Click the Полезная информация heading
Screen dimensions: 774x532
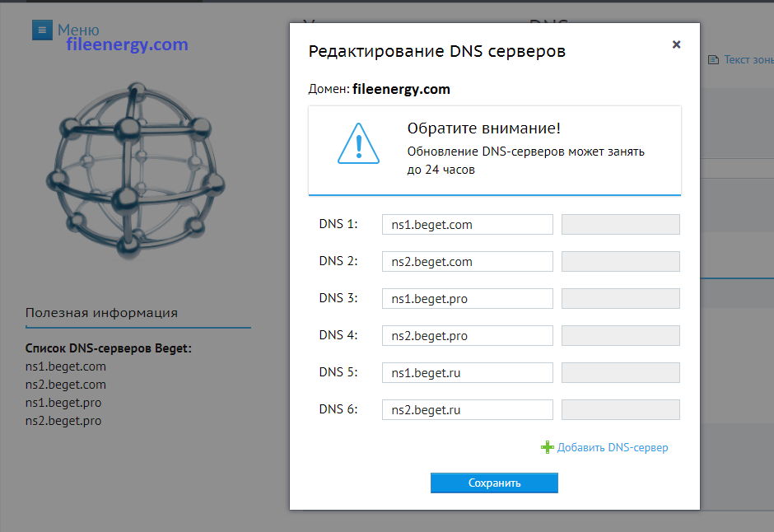(x=101, y=313)
